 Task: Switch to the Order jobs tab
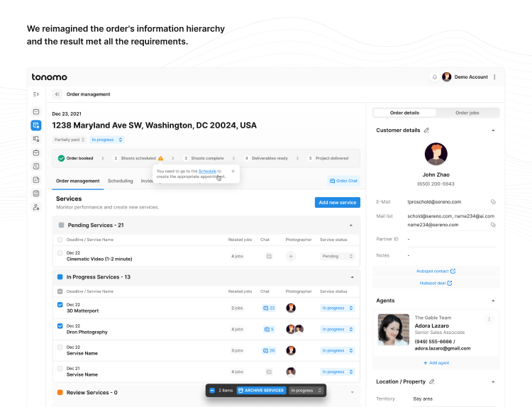(467, 113)
